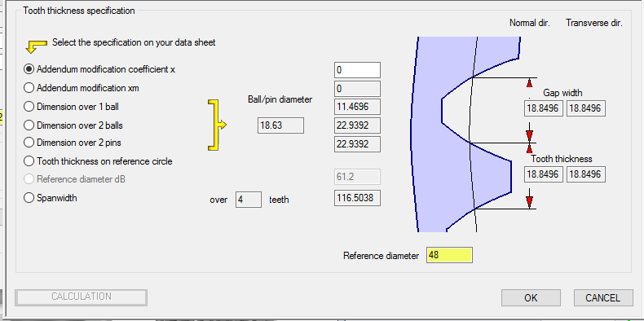Click the Gap width label

(562, 93)
